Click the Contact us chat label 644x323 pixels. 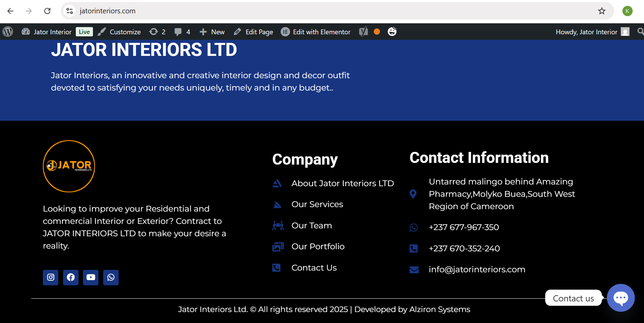pyautogui.click(x=573, y=298)
